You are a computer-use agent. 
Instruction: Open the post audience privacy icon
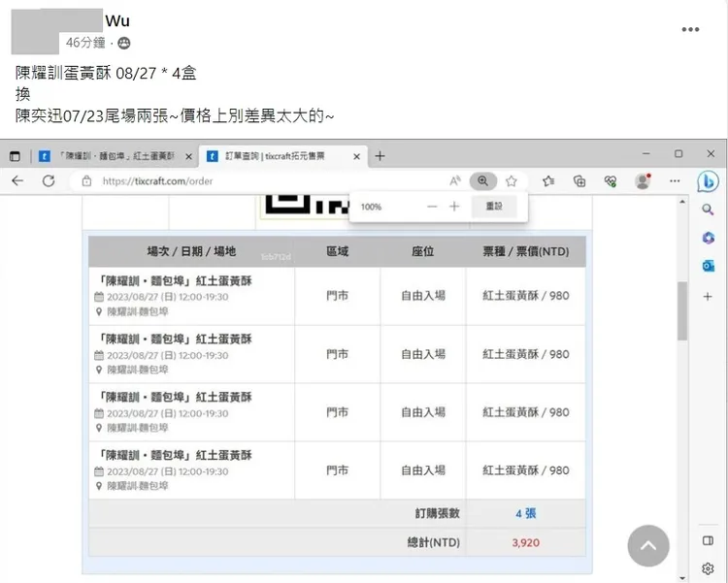pyautogui.click(x=124, y=44)
